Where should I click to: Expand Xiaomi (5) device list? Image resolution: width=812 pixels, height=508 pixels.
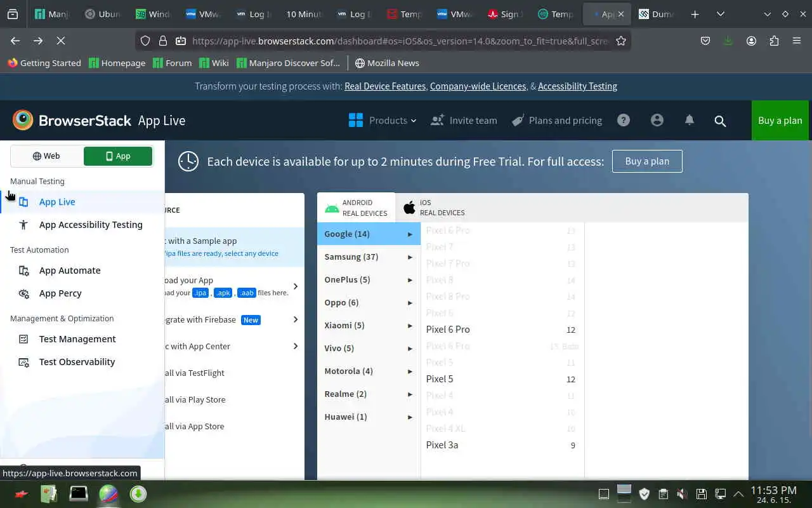[369, 325]
